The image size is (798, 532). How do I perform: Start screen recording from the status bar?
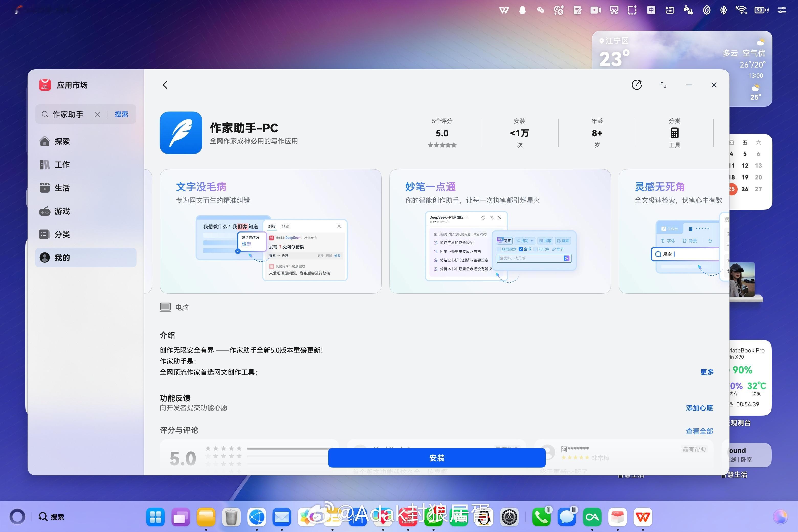point(595,10)
